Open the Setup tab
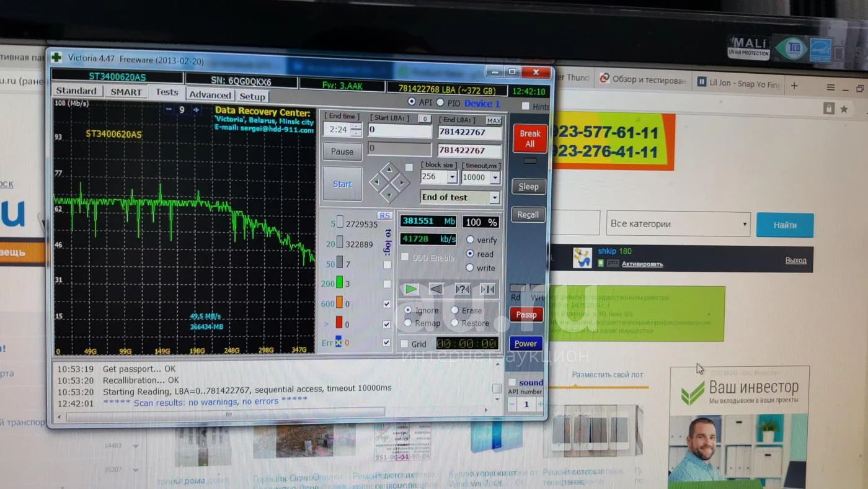 point(252,97)
